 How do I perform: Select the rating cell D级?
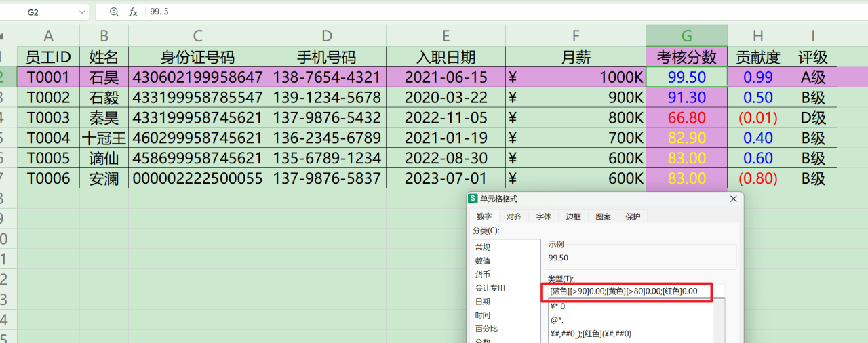(813, 117)
